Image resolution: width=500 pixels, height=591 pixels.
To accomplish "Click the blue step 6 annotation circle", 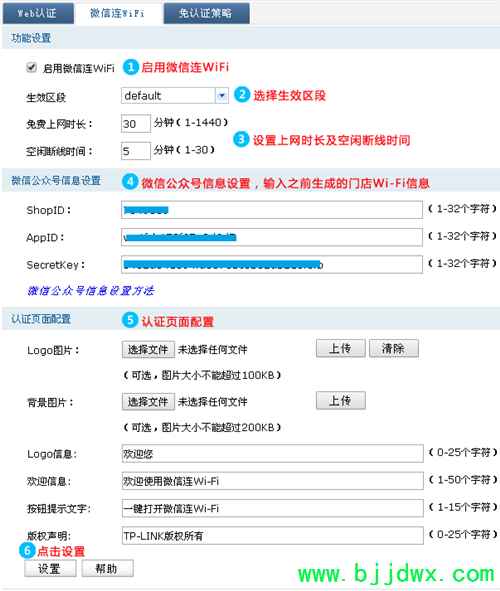I will point(27,551).
